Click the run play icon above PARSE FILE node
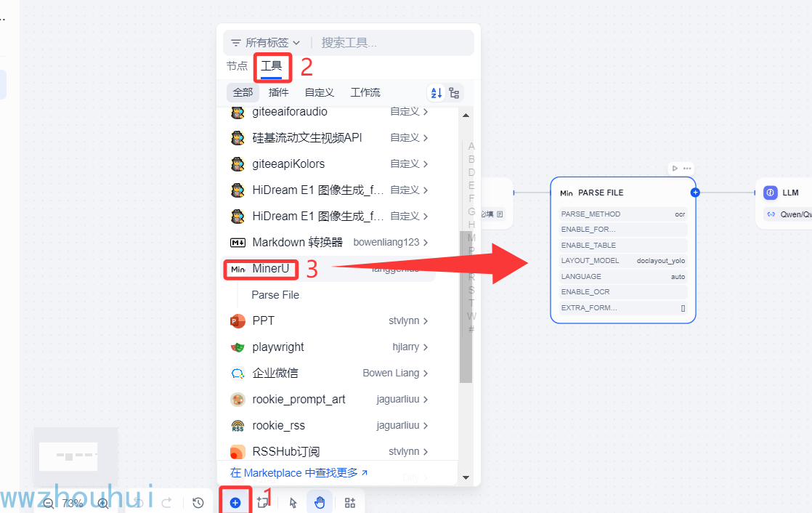The image size is (812, 513). coord(675,169)
